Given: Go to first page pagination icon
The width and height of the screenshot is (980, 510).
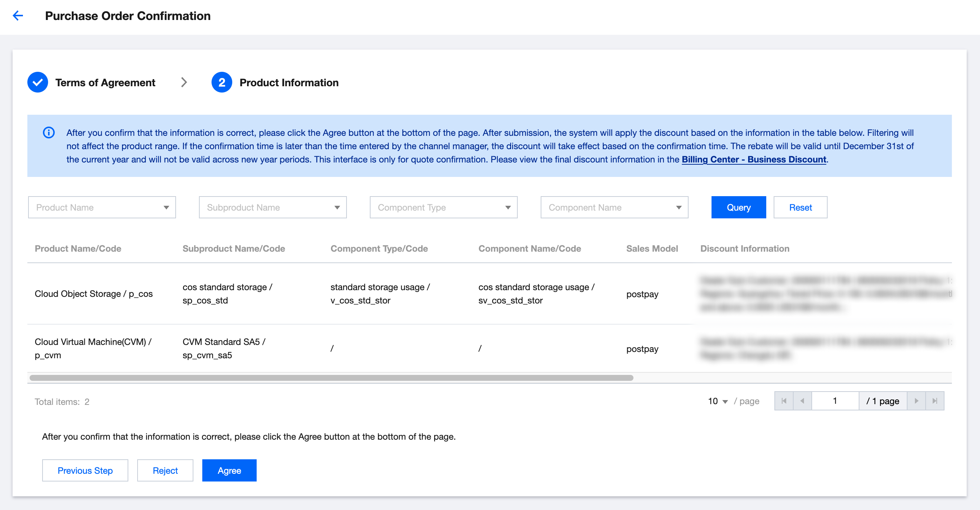Looking at the screenshot, I should point(784,401).
